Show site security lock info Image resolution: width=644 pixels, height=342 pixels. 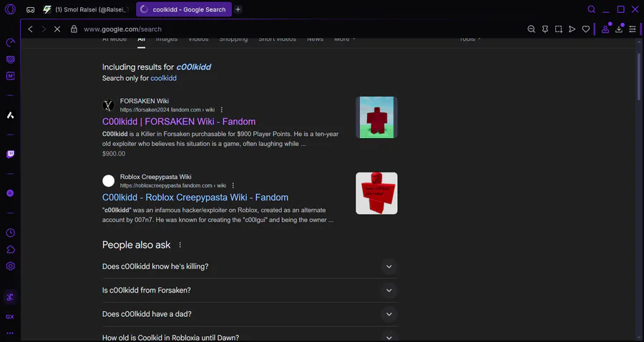coord(74,29)
